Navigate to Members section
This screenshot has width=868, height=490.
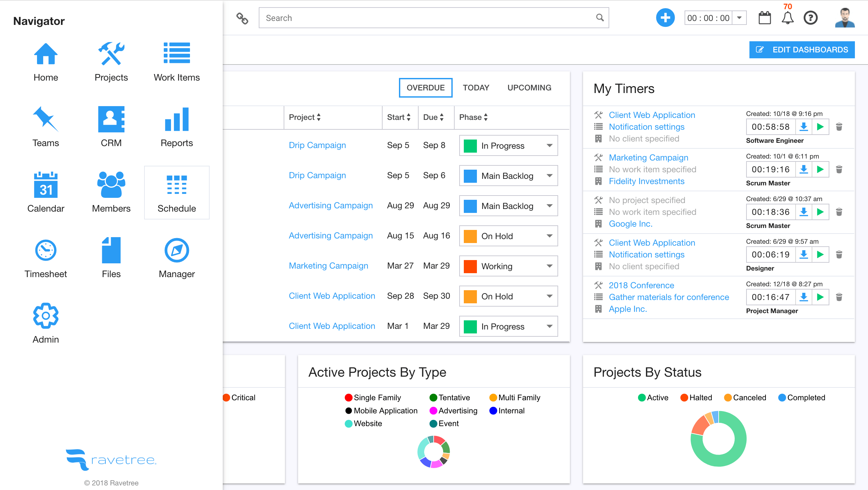pos(111,191)
